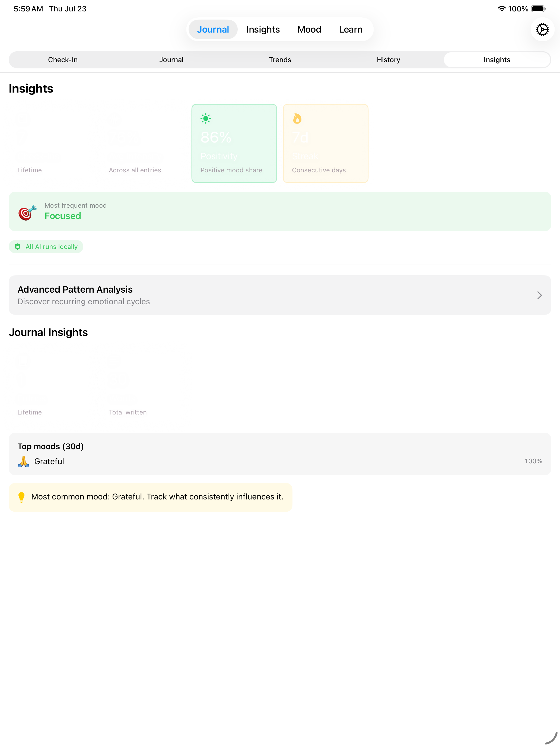Click the Most frequent mood Focused banner
The width and height of the screenshot is (560, 747).
click(280, 211)
